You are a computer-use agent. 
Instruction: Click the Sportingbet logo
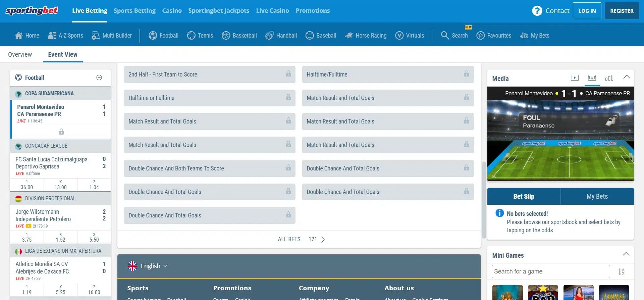pyautogui.click(x=32, y=11)
